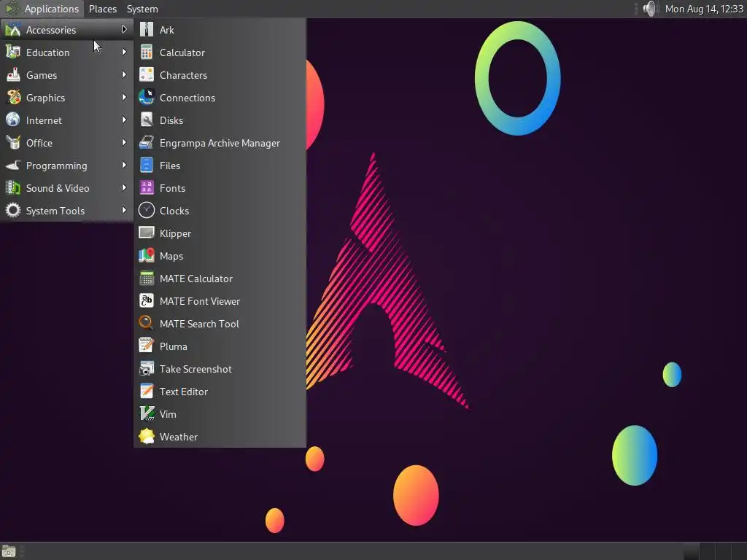Open the Ark archive app icon
747x560 pixels.
[146, 29]
